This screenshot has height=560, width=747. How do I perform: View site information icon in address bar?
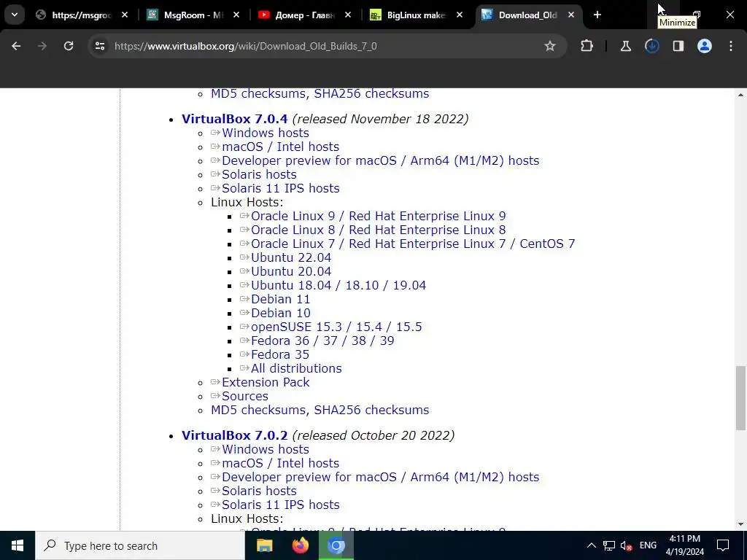[x=99, y=46]
